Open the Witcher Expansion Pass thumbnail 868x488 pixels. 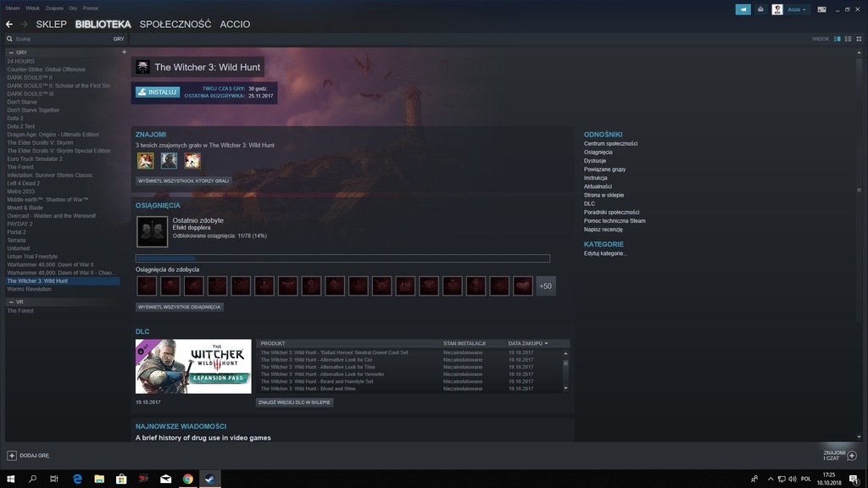193,366
